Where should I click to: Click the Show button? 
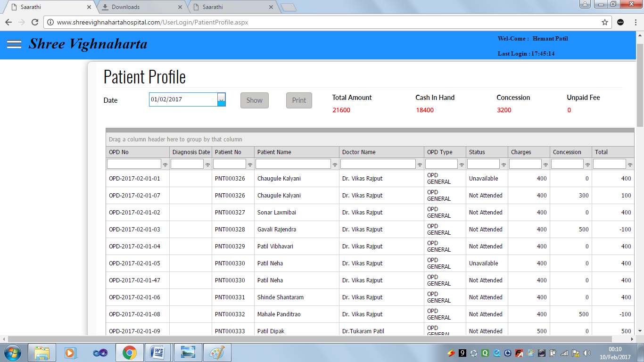point(254,100)
